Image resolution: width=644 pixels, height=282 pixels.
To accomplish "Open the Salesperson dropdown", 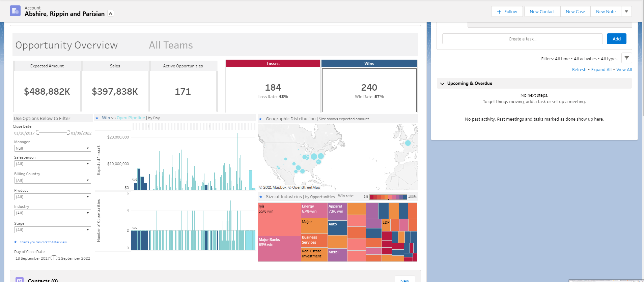I will click(x=53, y=164).
